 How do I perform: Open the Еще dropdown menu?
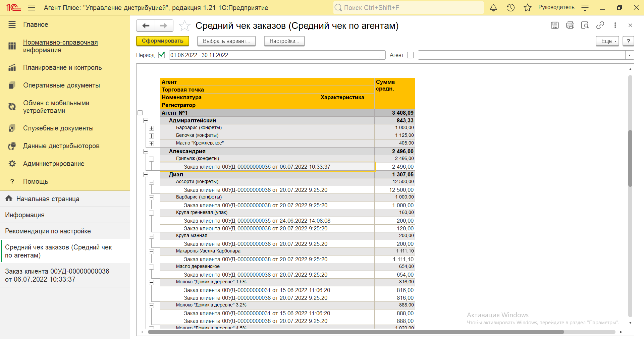(607, 41)
